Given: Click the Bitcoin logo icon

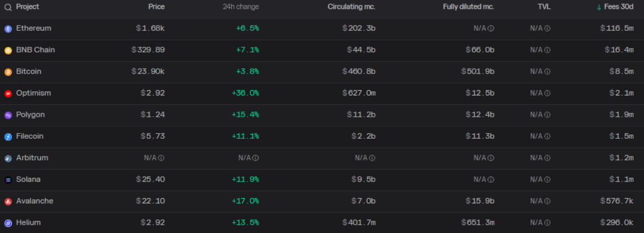Looking at the screenshot, I should 8,72.
